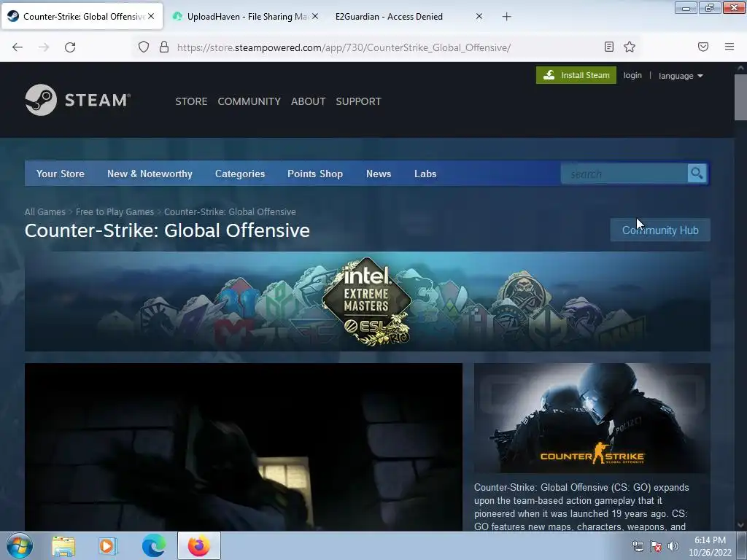Viewport: 747px width, 560px height.
Task: Click the taskbar clock showing 6:14 PM
Action: click(710, 546)
